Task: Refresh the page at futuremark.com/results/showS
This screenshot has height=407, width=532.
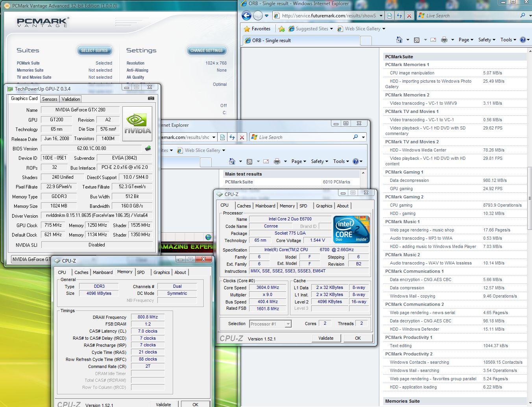Action: click(399, 16)
